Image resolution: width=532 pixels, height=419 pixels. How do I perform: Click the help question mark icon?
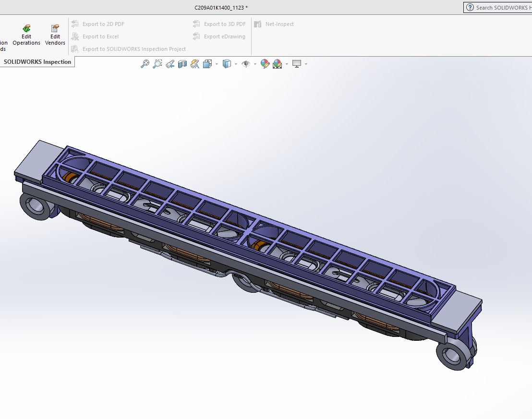click(470, 8)
